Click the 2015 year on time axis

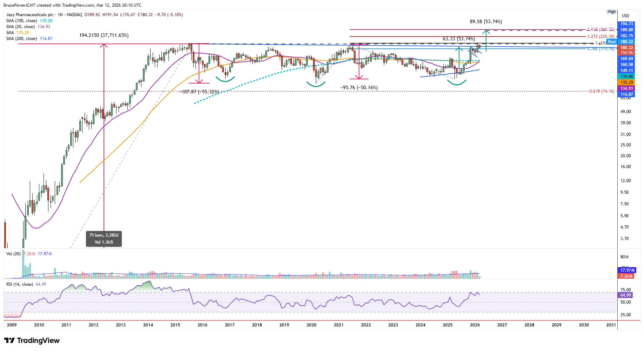175,325
